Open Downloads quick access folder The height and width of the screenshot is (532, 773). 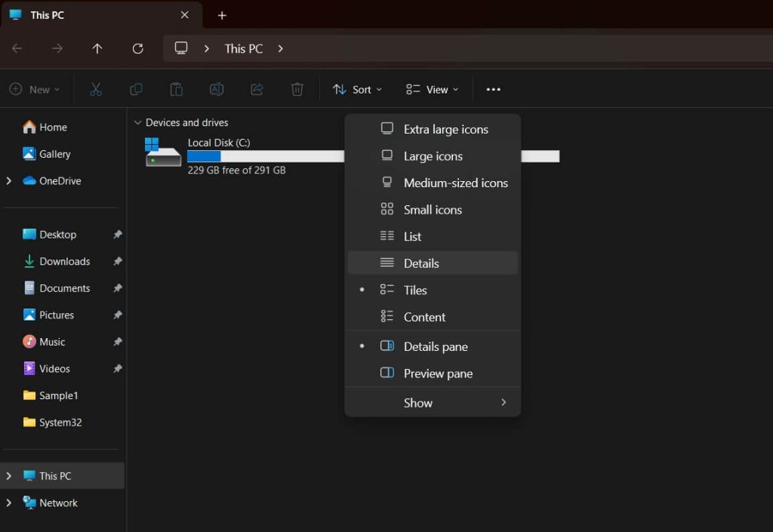point(56,261)
